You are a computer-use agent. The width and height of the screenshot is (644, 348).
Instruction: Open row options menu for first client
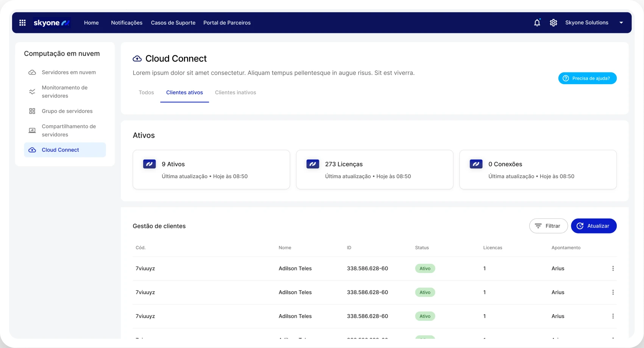point(613,268)
